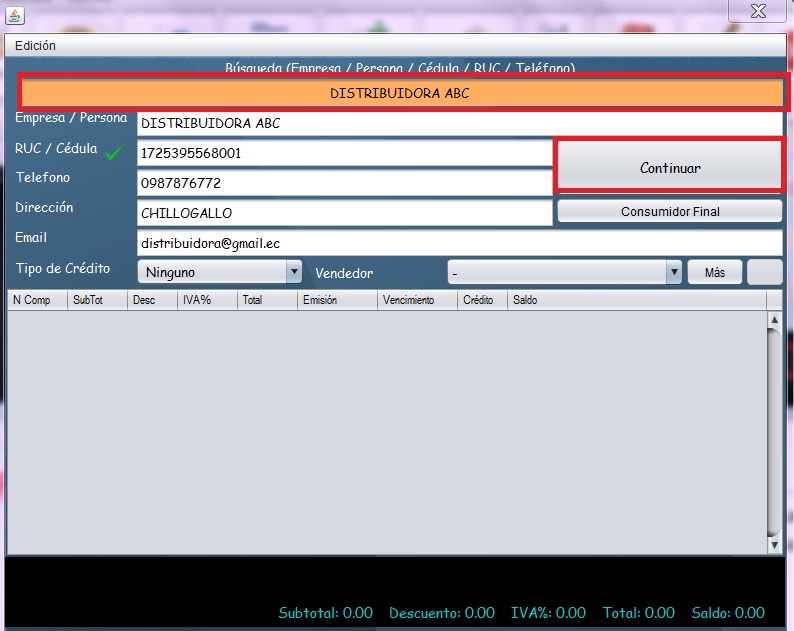This screenshot has width=794, height=631.
Task: Open the Edición menu
Action: [35, 45]
